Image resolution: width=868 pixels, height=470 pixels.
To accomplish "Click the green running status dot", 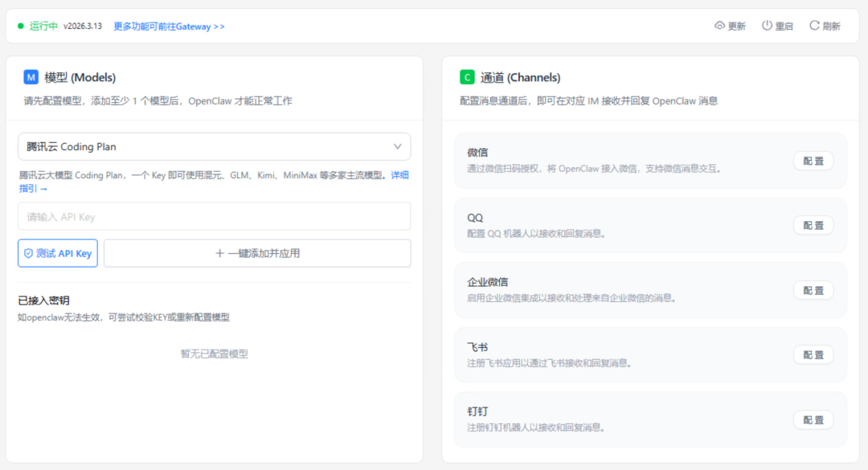I will point(19,25).
